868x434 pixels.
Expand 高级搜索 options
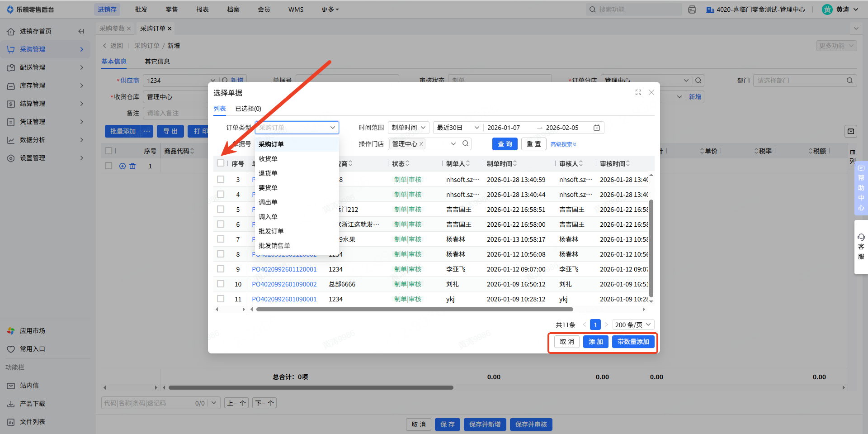tap(563, 144)
